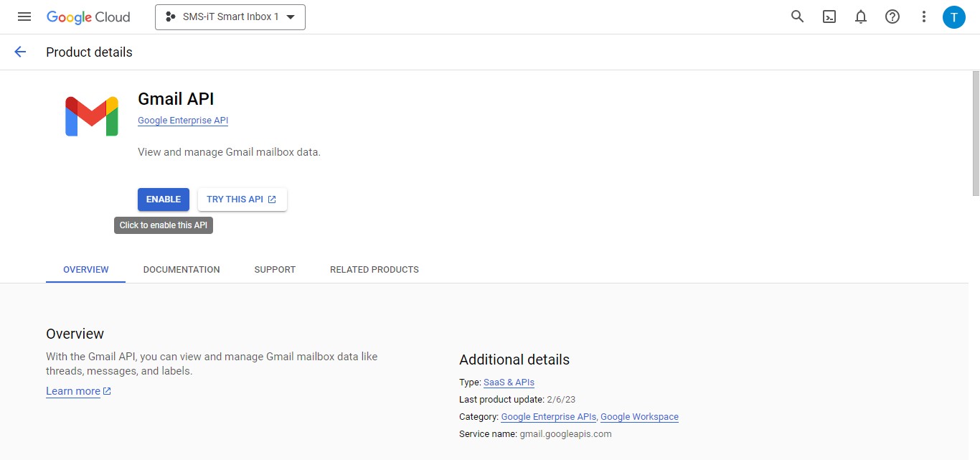Click the Gmail logo image
Image resolution: width=980 pixels, height=460 pixels.
tap(92, 116)
